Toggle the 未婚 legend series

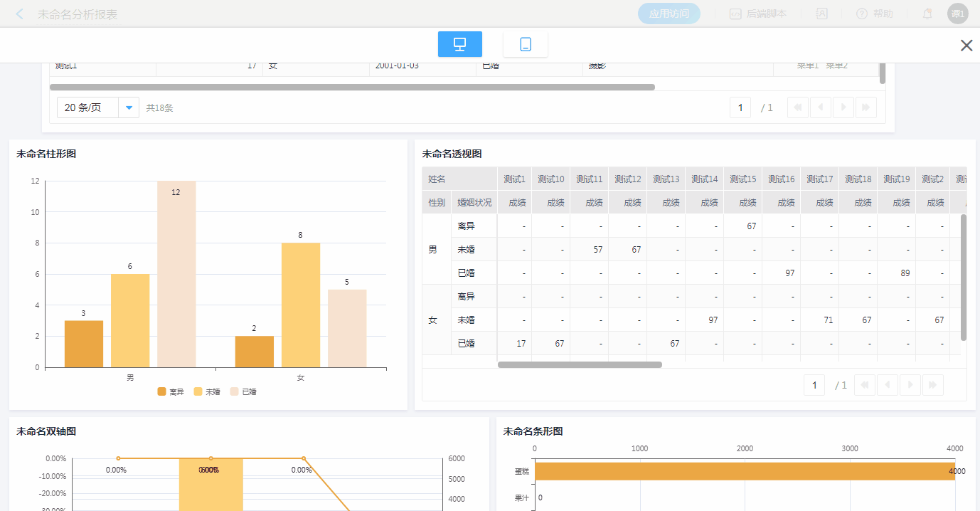click(207, 391)
